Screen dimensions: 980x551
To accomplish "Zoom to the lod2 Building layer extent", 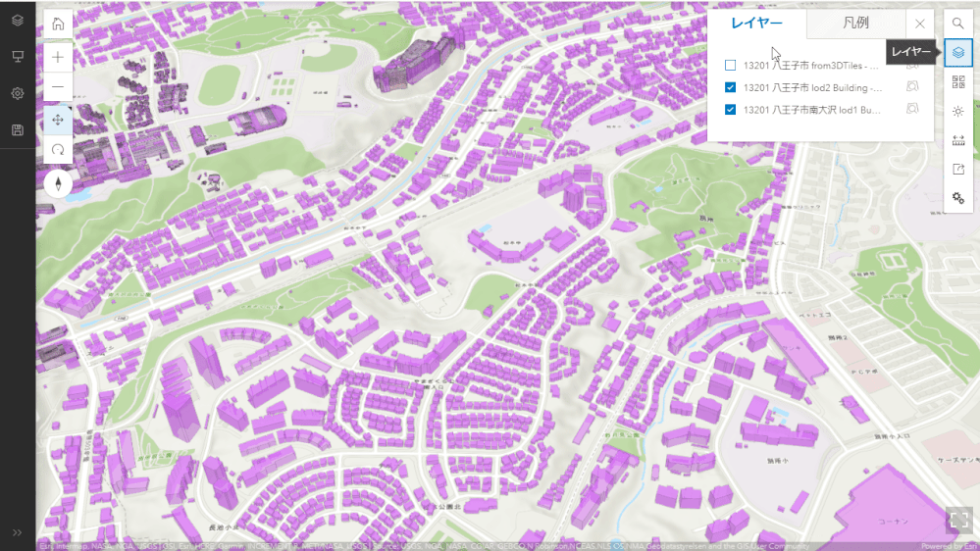I will coord(912,87).
